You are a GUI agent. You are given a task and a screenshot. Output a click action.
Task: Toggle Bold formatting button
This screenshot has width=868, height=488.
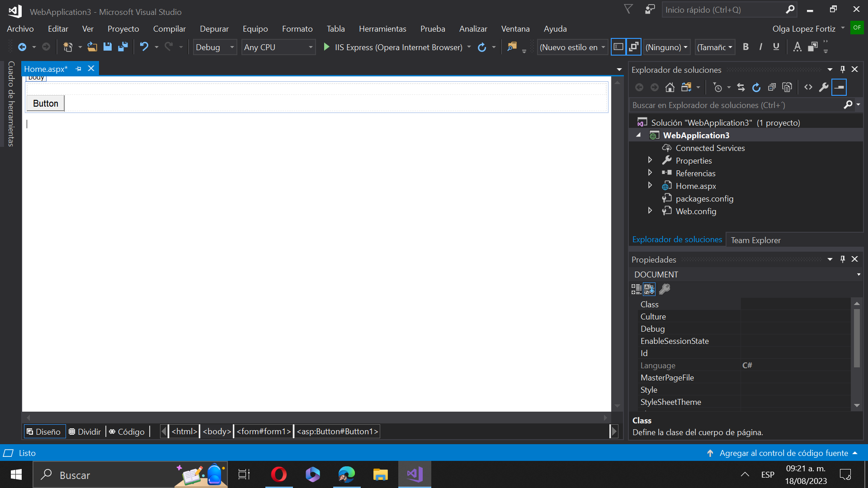coord(746,47)
